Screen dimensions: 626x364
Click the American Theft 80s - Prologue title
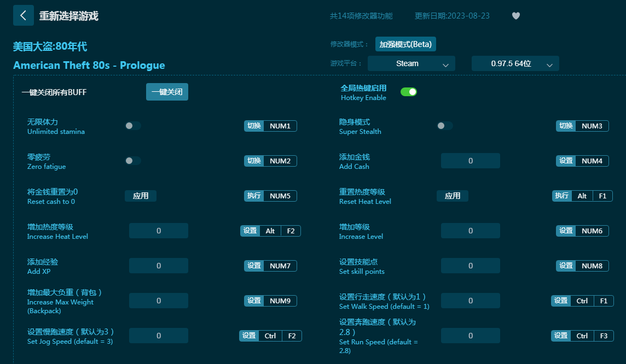(89, 66)
